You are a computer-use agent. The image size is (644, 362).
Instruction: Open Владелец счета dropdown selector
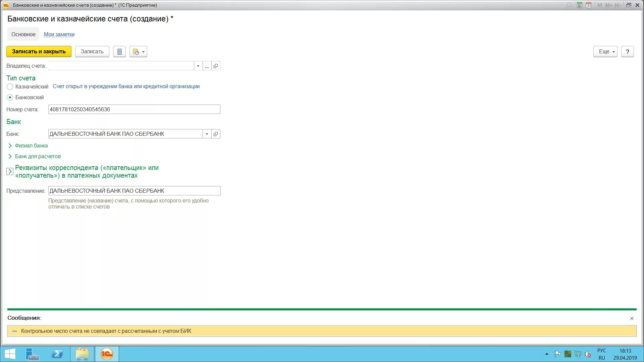coord(198,66)
